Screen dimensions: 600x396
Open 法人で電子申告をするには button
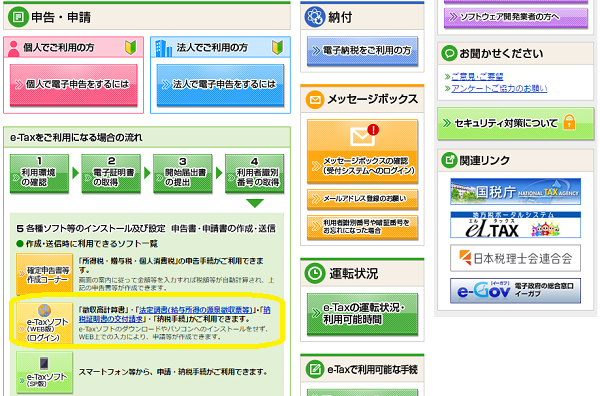[220, 85]
